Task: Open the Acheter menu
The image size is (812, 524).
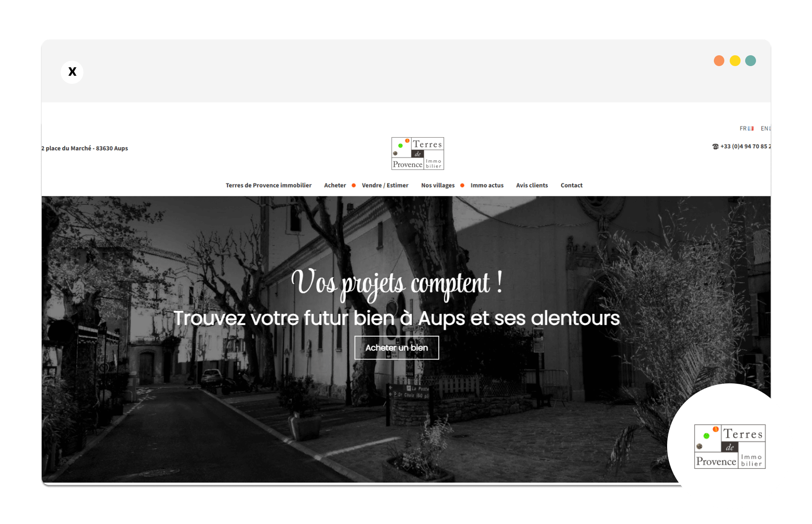Action: click(x=335, y=185)
